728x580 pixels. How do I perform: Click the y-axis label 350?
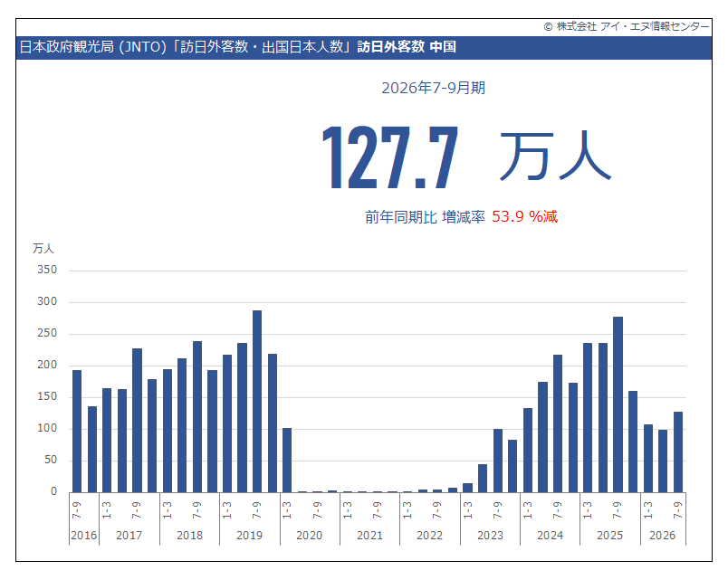(x=47, y=270)
